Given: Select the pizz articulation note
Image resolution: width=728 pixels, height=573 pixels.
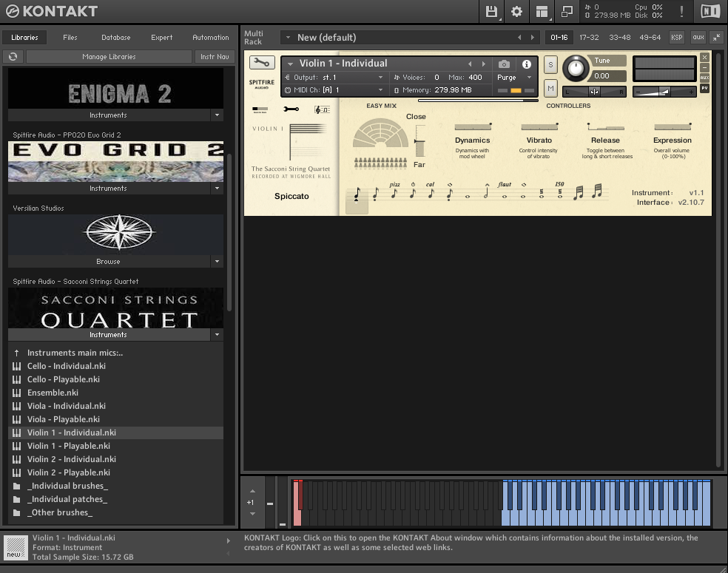Looking at the screenshot, I should tap(394, 191).
